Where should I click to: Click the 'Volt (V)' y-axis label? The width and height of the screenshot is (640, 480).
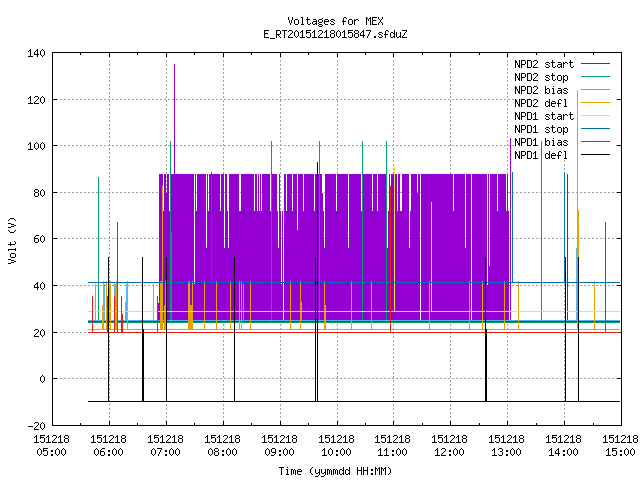coord(12,240)
